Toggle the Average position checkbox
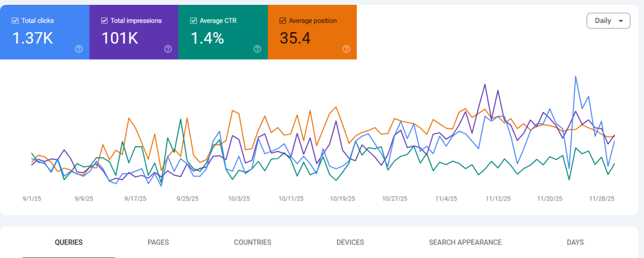The image size is (644, 258). click(x=282, y=21)
